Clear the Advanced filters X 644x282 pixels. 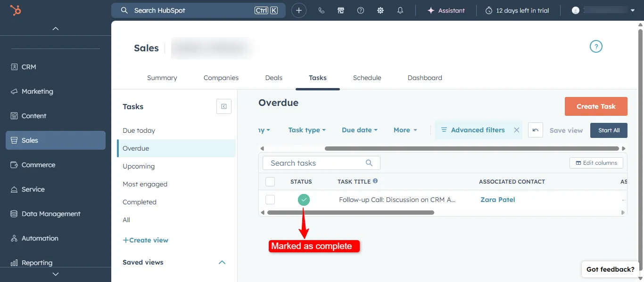516,130
